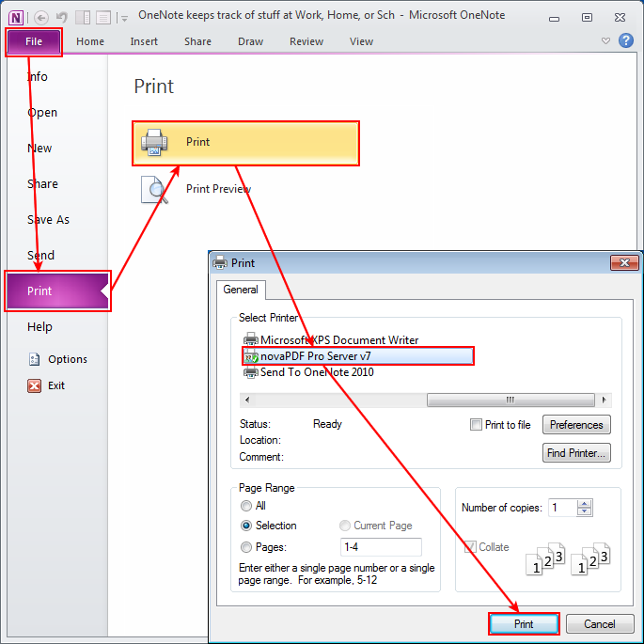The image size is (644, 644).
Task: Open the File tab
Action: point(34,42)
